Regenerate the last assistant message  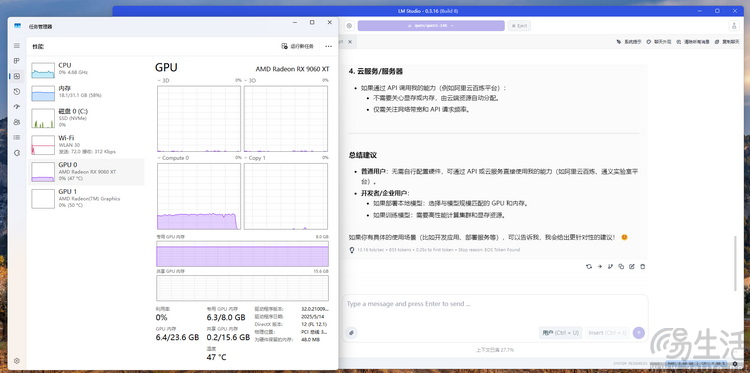click(589, 266)
